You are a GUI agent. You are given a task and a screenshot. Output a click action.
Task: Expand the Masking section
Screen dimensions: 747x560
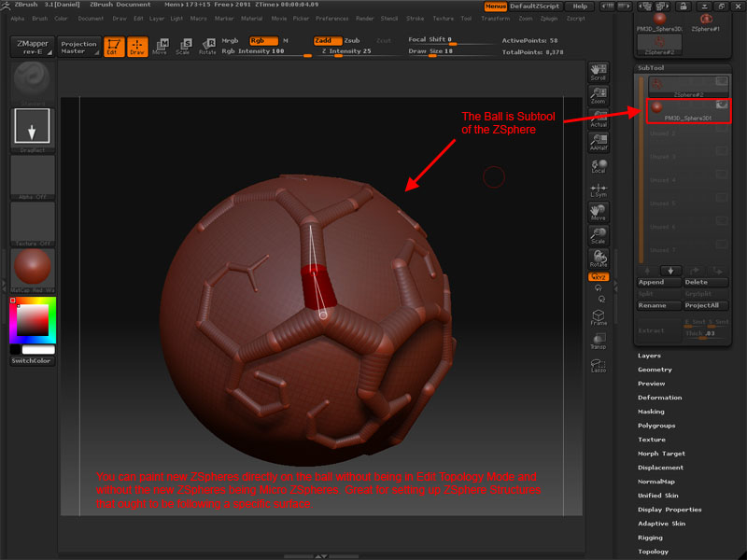tap(651, 412)
